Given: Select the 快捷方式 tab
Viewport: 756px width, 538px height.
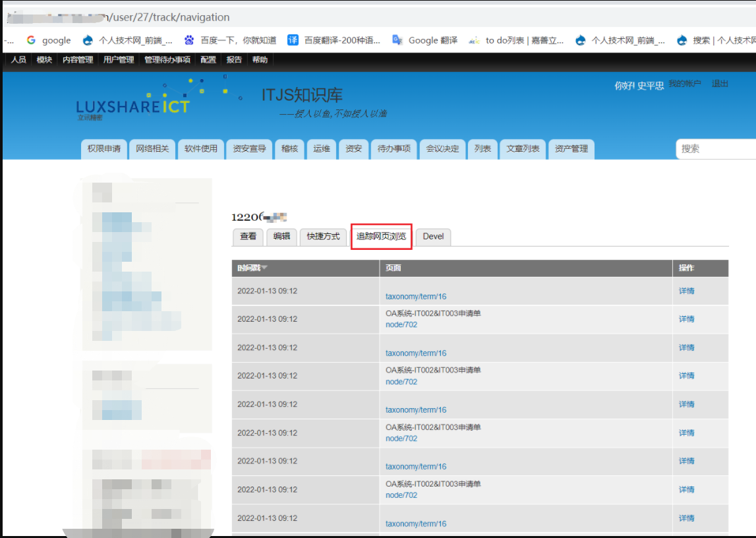Looking at the screenshot, I should click(323, 237).
